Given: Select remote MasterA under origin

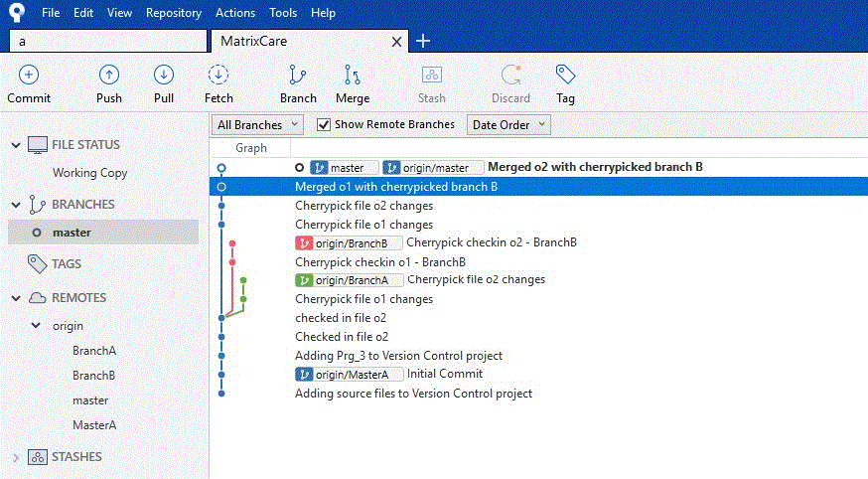Looking at the screenshot, I should [94, 425].
